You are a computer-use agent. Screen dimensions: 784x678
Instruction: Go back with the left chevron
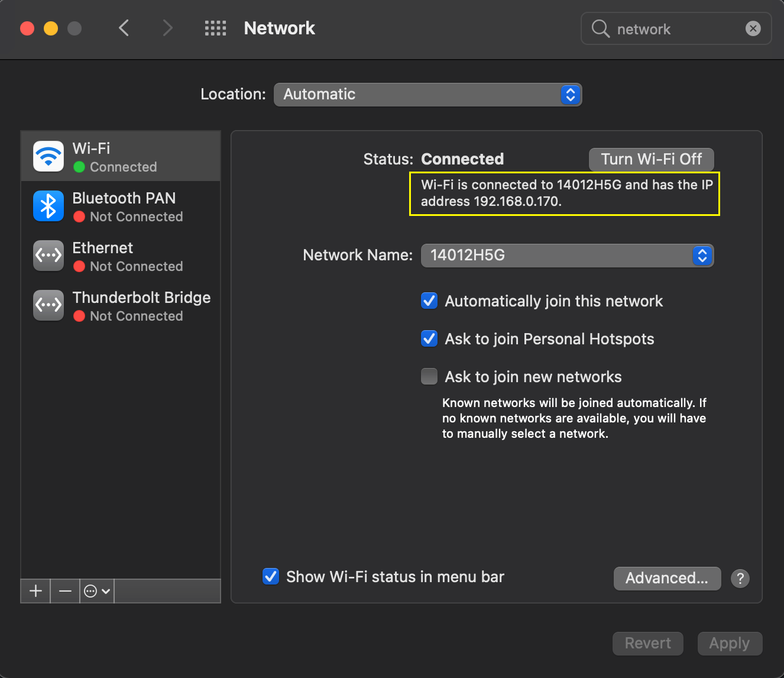click(124, 28)
